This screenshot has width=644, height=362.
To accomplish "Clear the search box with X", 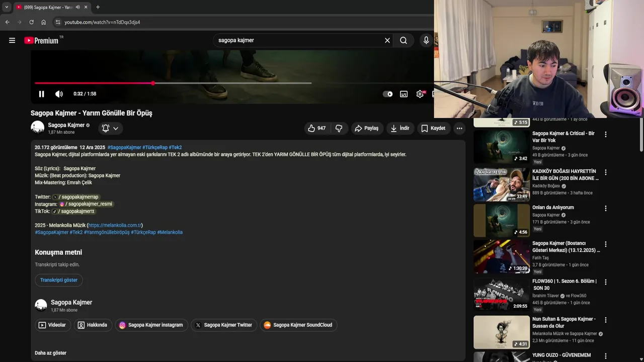I will click(387, 40).
